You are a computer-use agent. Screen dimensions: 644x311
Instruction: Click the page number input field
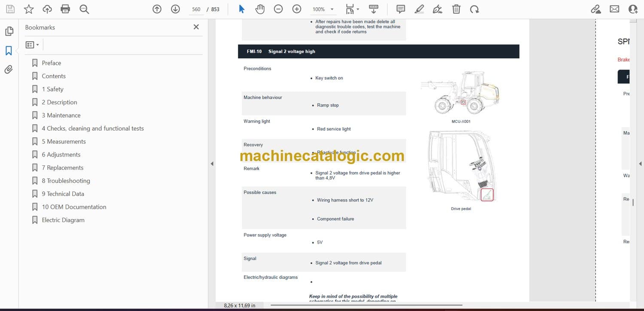pos(196,9)
